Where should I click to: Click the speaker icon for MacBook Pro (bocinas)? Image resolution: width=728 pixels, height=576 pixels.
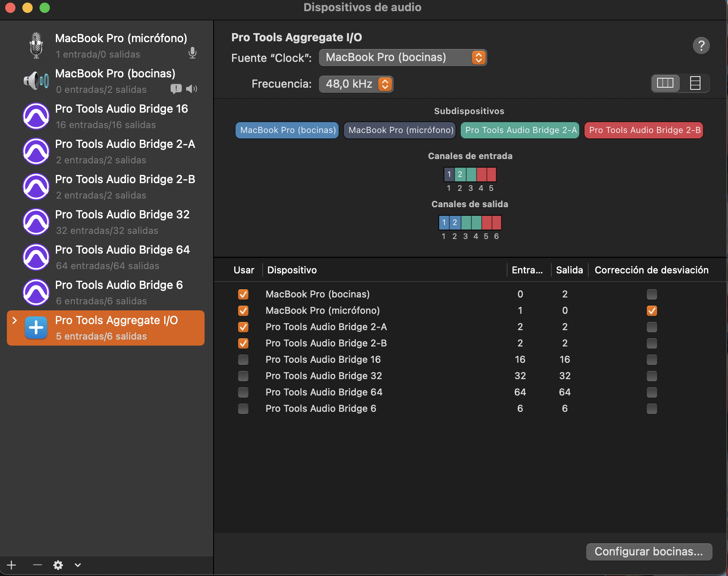tap(36, 80)
